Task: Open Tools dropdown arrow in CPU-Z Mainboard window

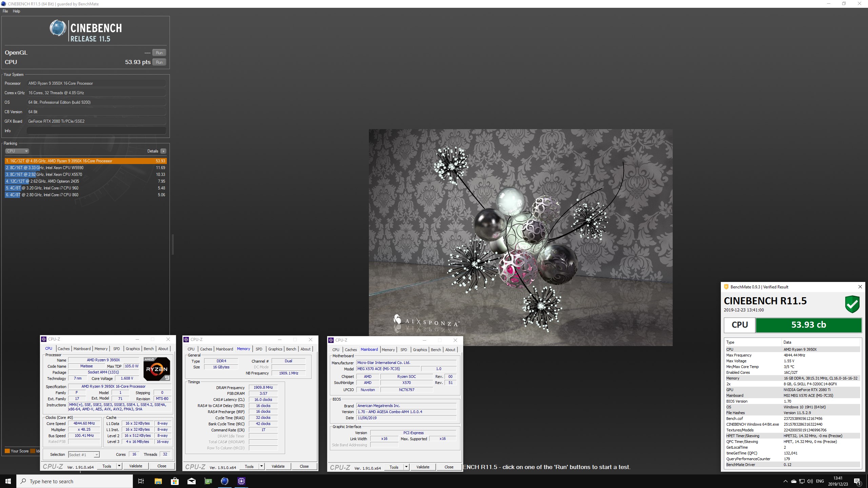Action: [x=406, y=467]
